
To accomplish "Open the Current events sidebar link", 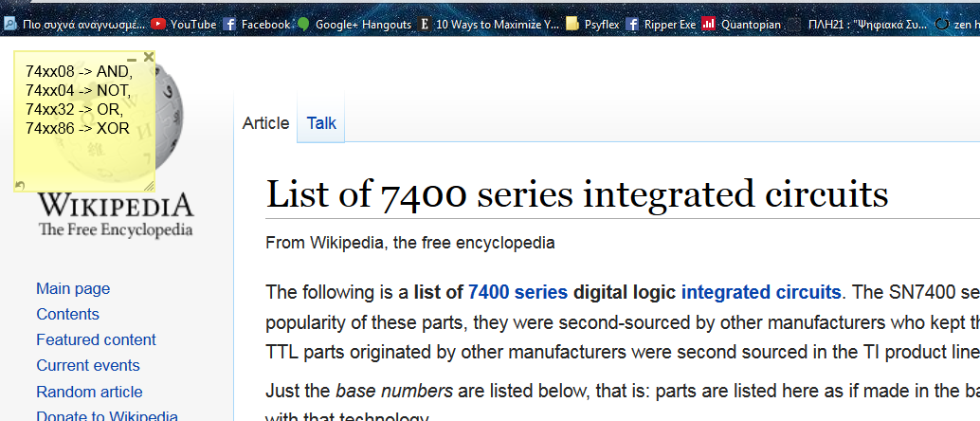I will [x=88, y=365].
